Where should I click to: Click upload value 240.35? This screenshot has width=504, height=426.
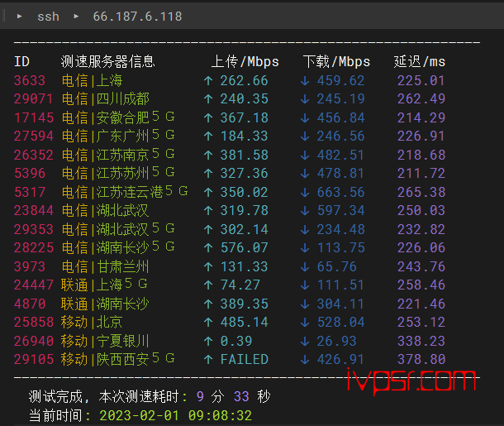click(244, 98)
